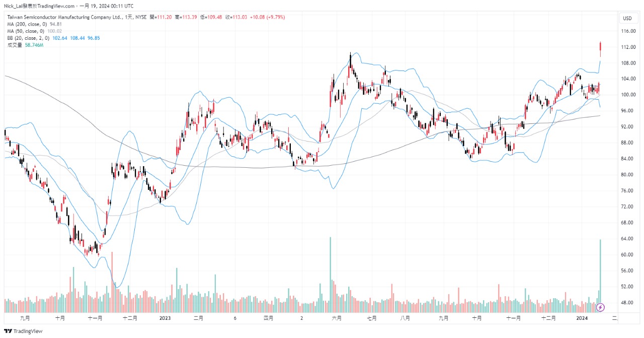This screenshot has height=338, width=644.
Task: Click the 九月 month label on the time axis
Action: (26, 318)
